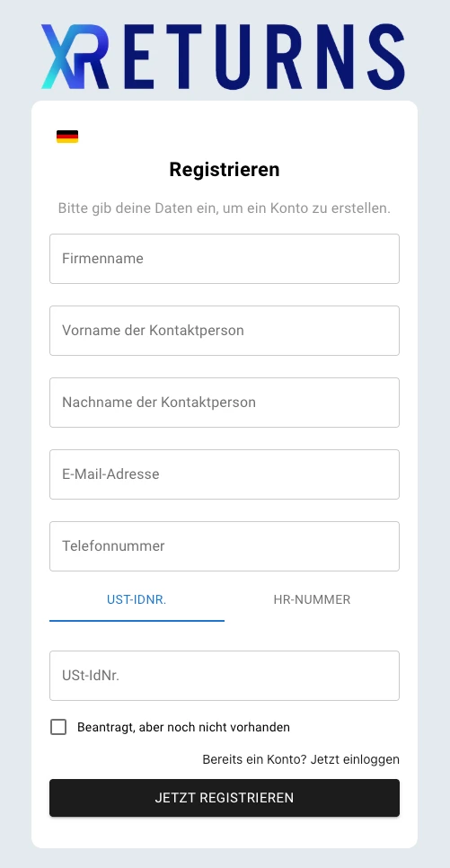This screenshot has width=450, height=868.
Task: Switch to the HR-NUMMER tab
Action: 312,600
